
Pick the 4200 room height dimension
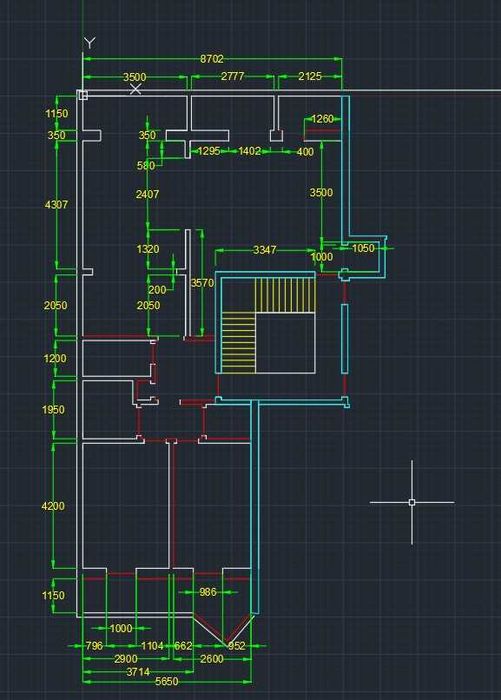pos(53,506)
